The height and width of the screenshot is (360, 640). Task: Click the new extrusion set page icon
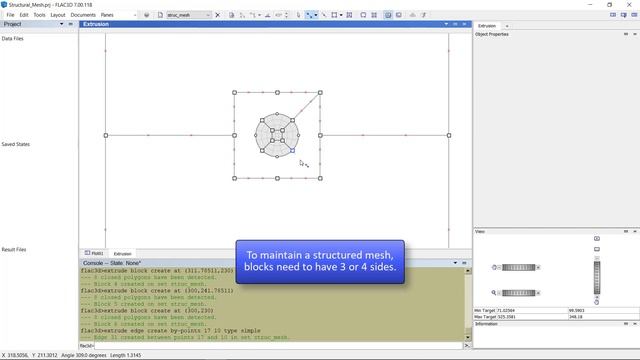coord(160,15)
